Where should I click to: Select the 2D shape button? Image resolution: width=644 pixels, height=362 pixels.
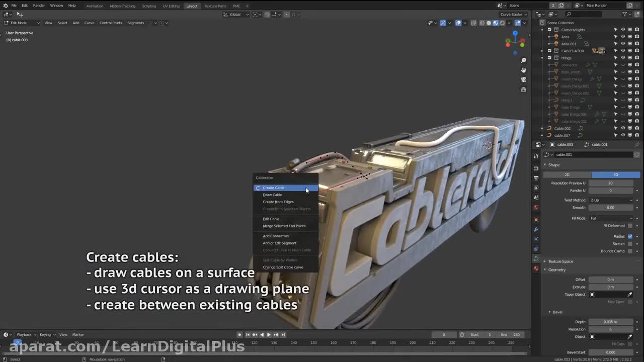(567, 174)
